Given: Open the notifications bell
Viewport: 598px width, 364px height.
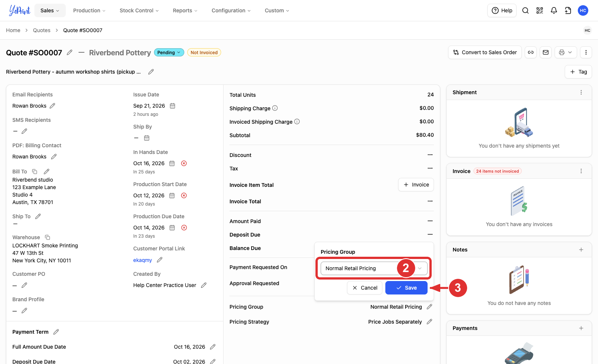Looking at the screenshot, I should pyautogui.click(x=554, y=10).
